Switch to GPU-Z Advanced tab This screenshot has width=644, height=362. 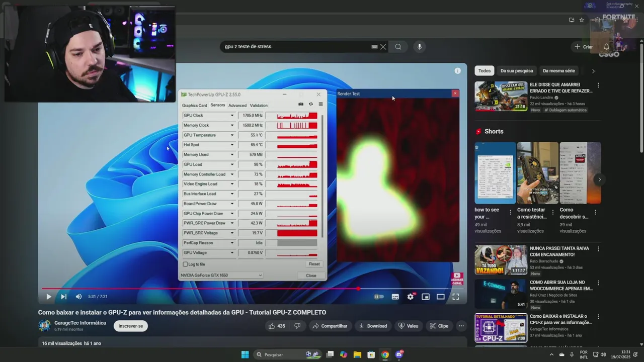click(x=237, y=106)
